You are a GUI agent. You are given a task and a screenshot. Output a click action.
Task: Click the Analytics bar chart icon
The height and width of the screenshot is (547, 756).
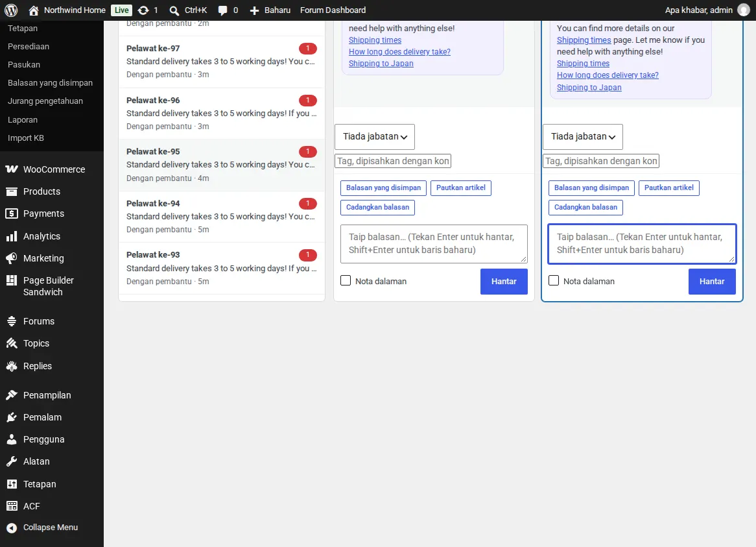coord(12,236)
